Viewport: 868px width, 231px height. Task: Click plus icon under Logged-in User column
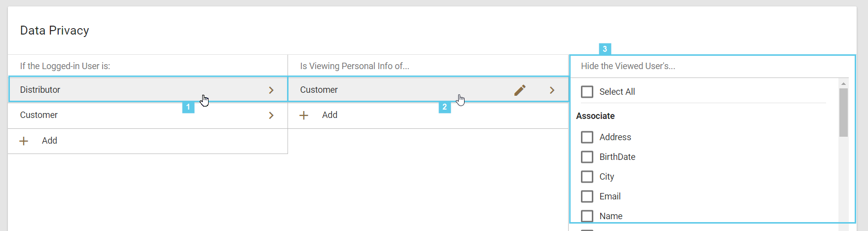coord(24,141)
